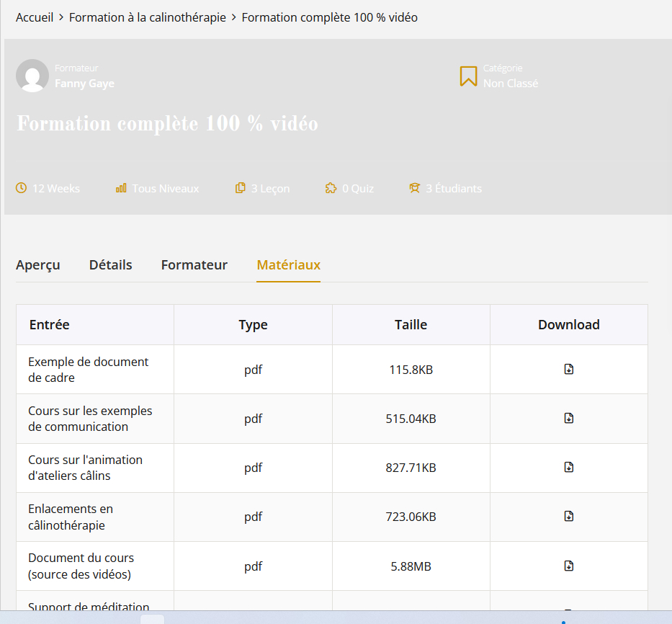672x624 pixels.
Task: Download the Exemple de document de cadre PDF
Action: (568, 370)
